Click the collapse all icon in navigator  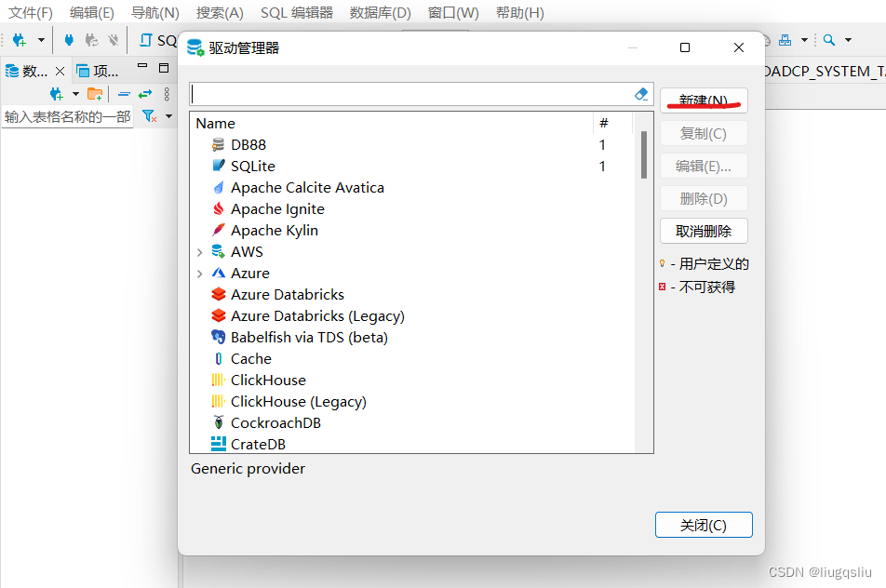click(x=125, y=94)
